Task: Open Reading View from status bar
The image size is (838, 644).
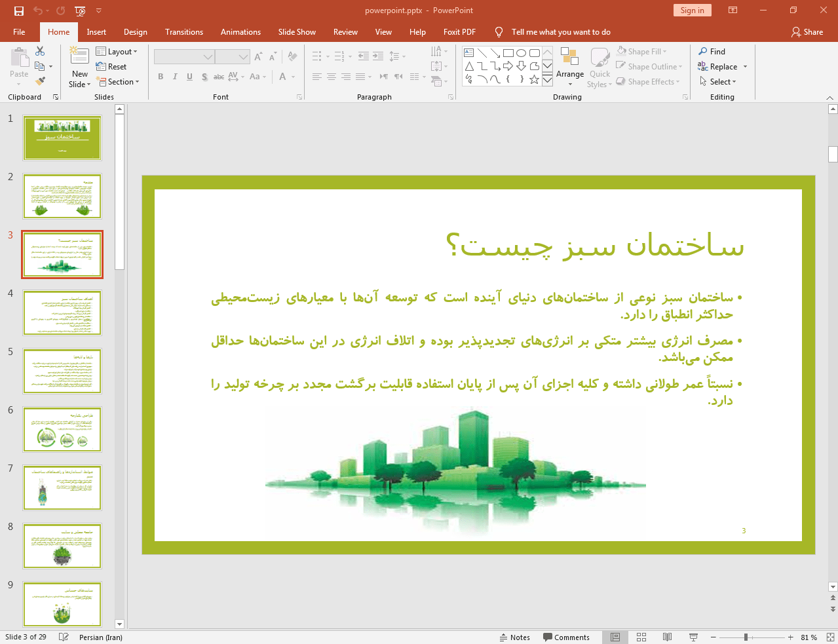Action: coord(667,637)
